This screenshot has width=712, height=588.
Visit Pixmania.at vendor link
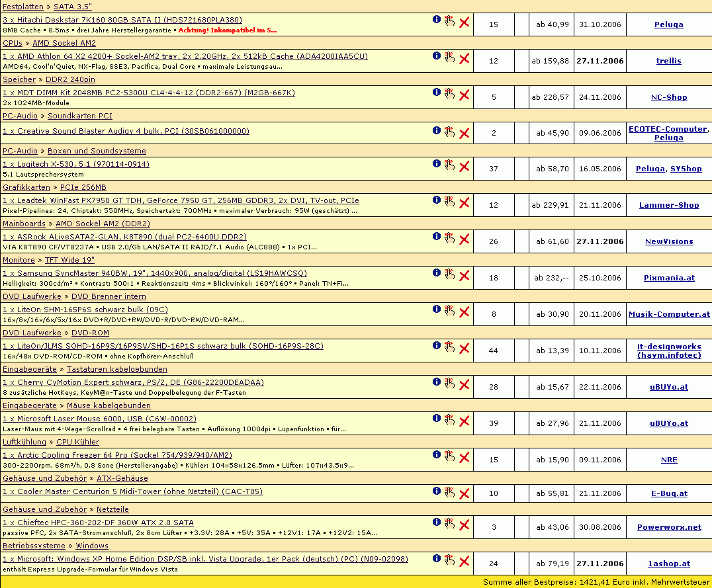[x=669, y=278]
